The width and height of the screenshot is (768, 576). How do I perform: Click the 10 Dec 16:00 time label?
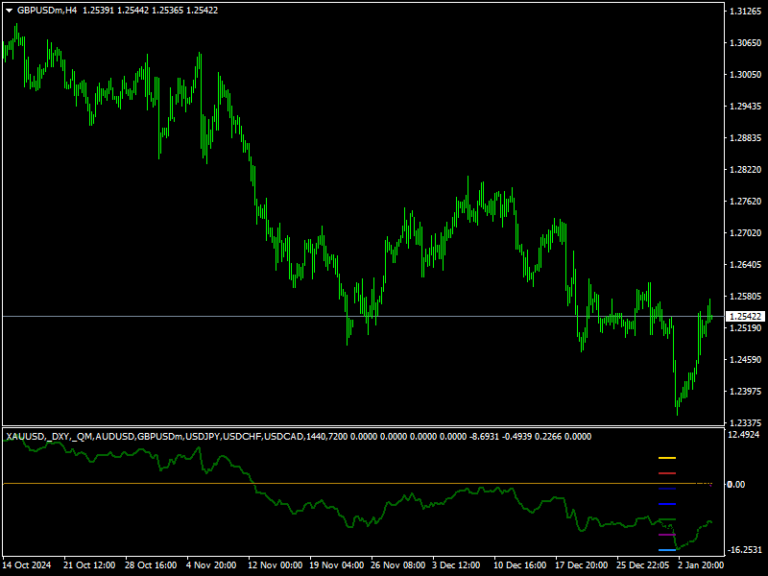click(520, 565)
